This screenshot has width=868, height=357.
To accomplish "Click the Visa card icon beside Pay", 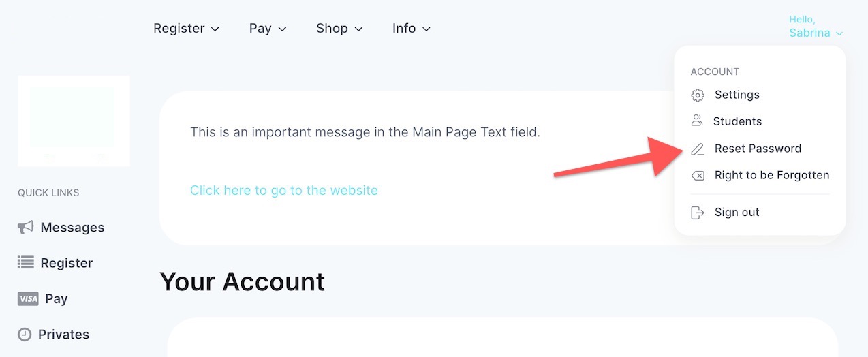I will pos(28,299).
